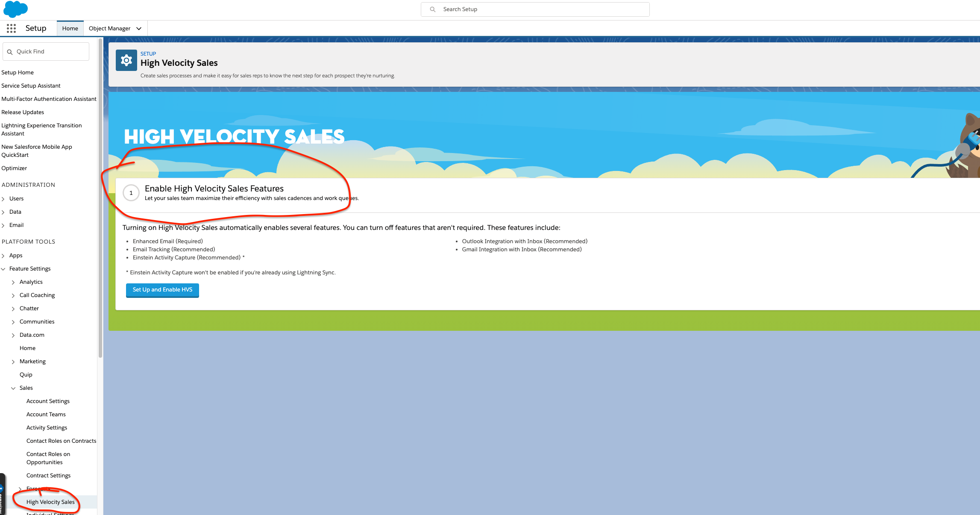
Task: Switch to the Home tab
Action: [x=70, y=28]
